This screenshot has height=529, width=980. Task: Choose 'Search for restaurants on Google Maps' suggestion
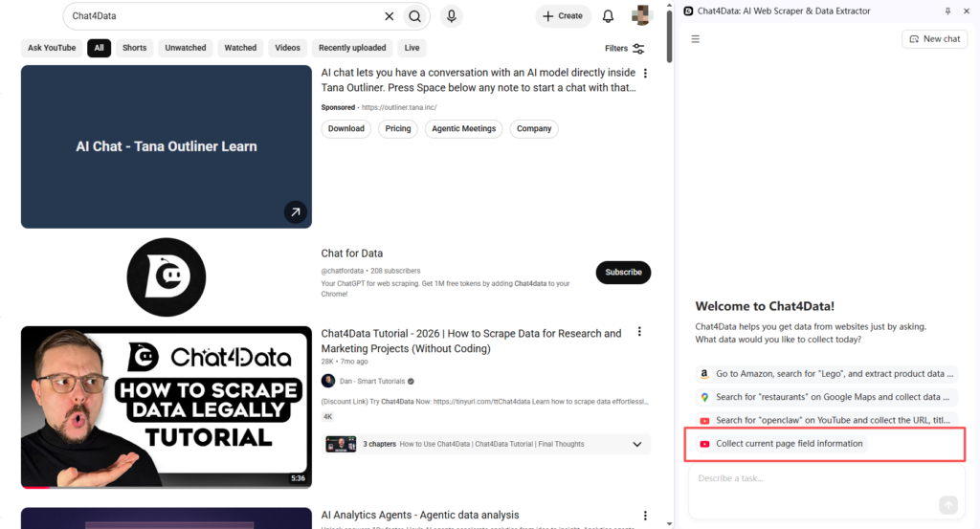[x=827, y=397]
